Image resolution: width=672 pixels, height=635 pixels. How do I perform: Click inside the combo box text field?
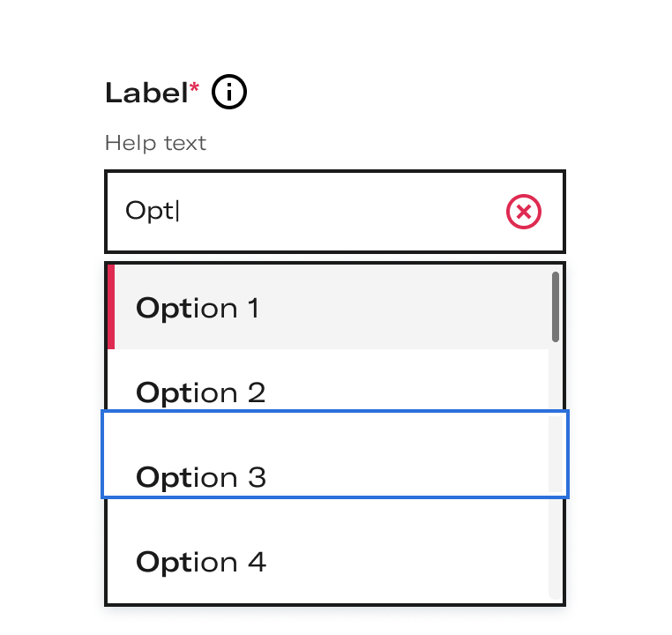tap(335, 212)
